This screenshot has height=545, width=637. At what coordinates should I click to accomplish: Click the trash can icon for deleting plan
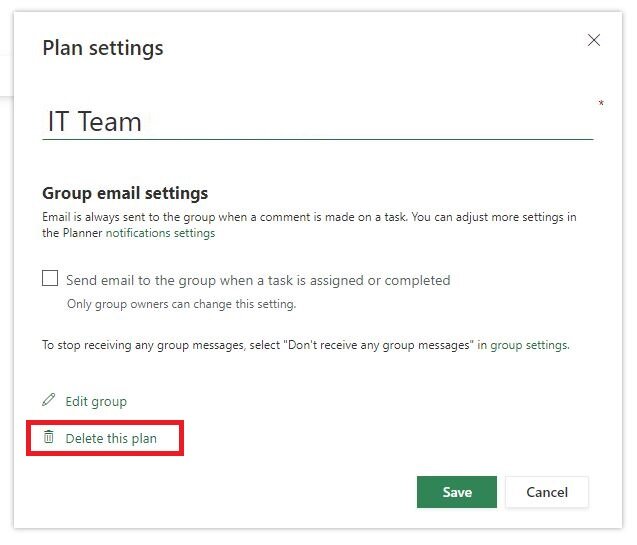(49, 437)
